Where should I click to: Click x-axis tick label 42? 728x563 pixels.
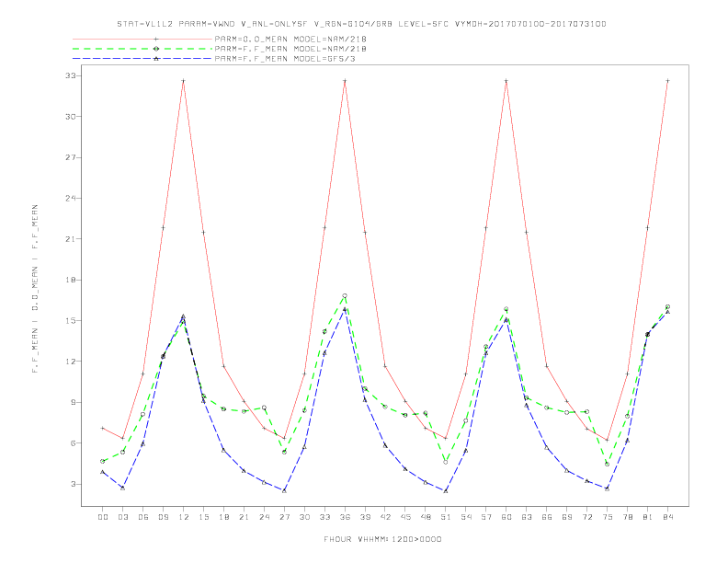pyautogui.click(x=385, y=517)
